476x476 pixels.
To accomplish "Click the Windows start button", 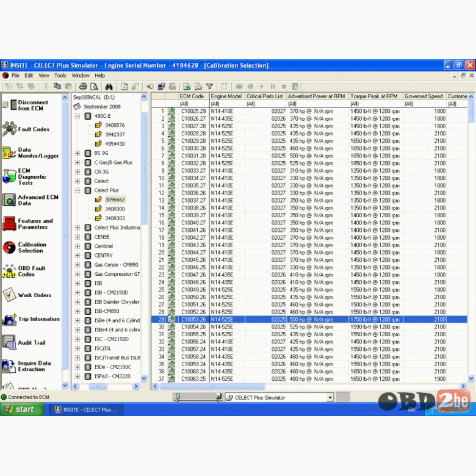I will click(x=22, y=409).
